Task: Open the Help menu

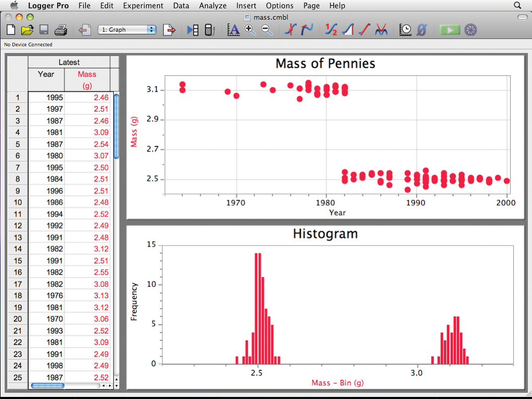Action: (x=337, y=6)
